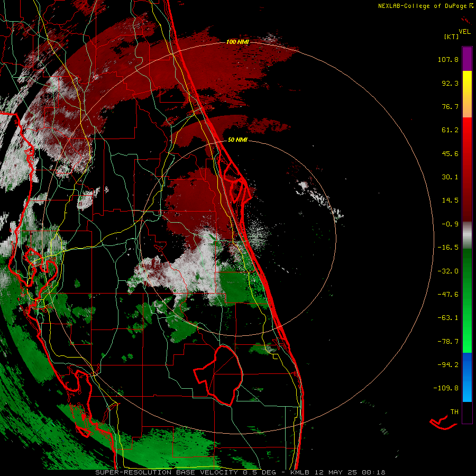Click the -0.9 velocity scale value

(x=450, y=224)
